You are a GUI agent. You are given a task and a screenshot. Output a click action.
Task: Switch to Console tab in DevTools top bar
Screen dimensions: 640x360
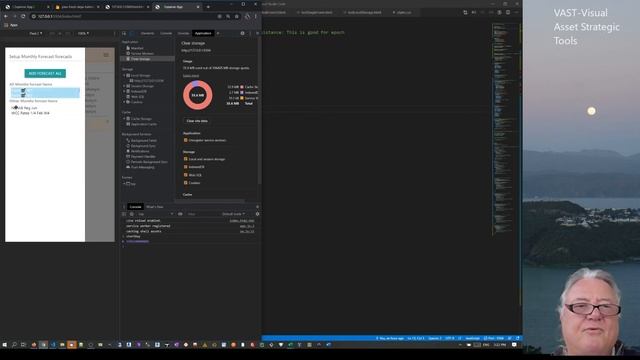click(x=166, y=33)
